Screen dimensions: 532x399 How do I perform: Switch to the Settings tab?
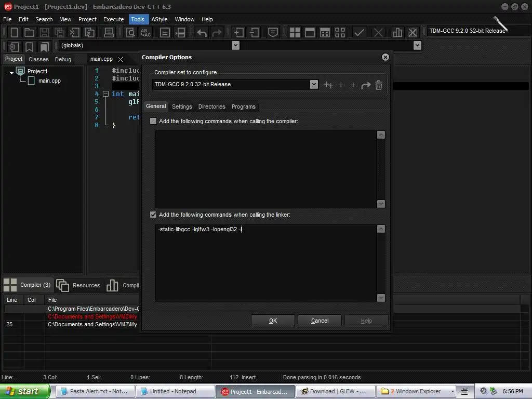[x=182, y=107]
